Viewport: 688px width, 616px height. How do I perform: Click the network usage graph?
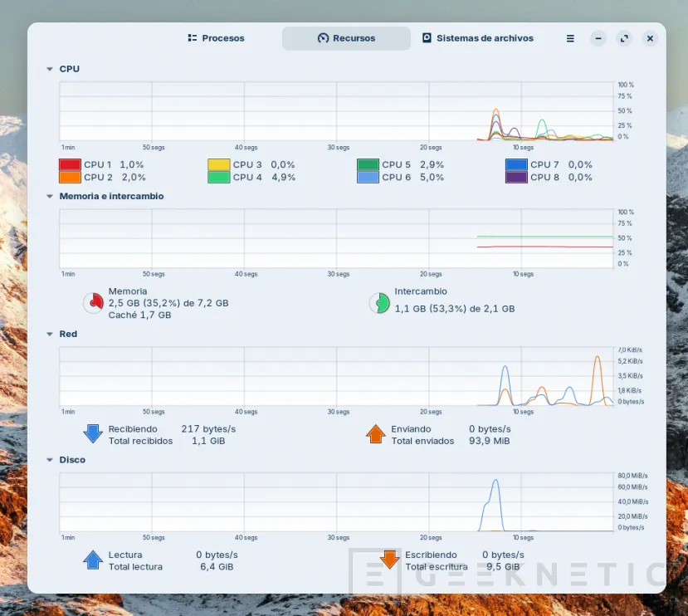(x=332, y=374)
